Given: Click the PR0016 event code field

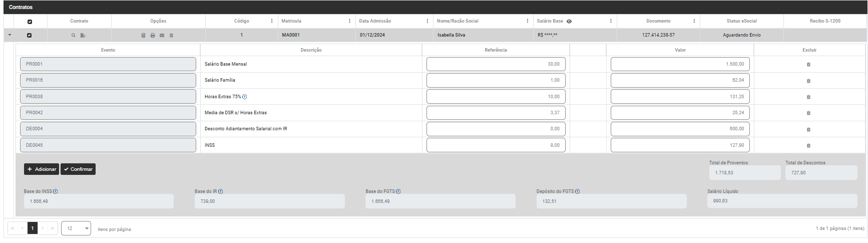Looking at the screenshot, I should 108,80.
